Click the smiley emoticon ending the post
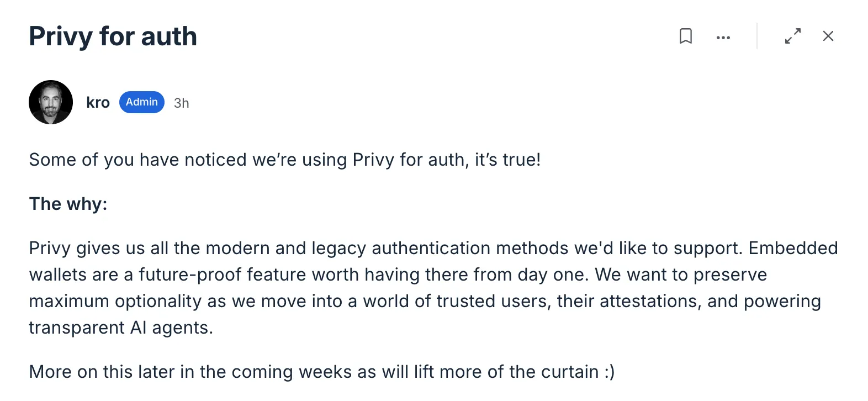868x401 pixels. [x=610, y=372]
